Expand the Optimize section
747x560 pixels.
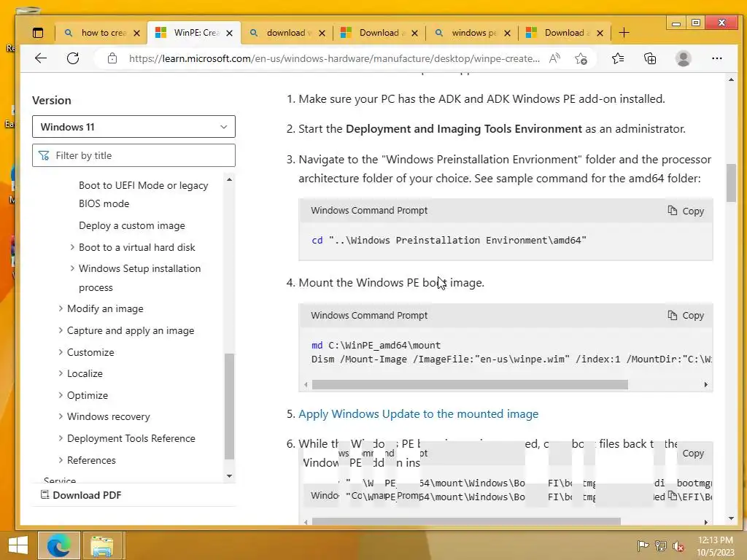click(61, 394)
